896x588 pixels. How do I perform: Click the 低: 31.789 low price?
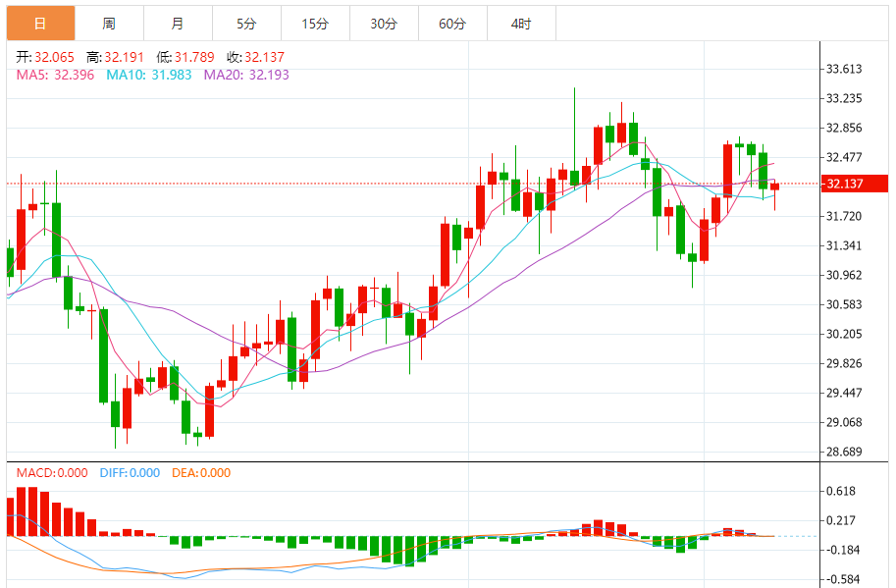[185, 57]
